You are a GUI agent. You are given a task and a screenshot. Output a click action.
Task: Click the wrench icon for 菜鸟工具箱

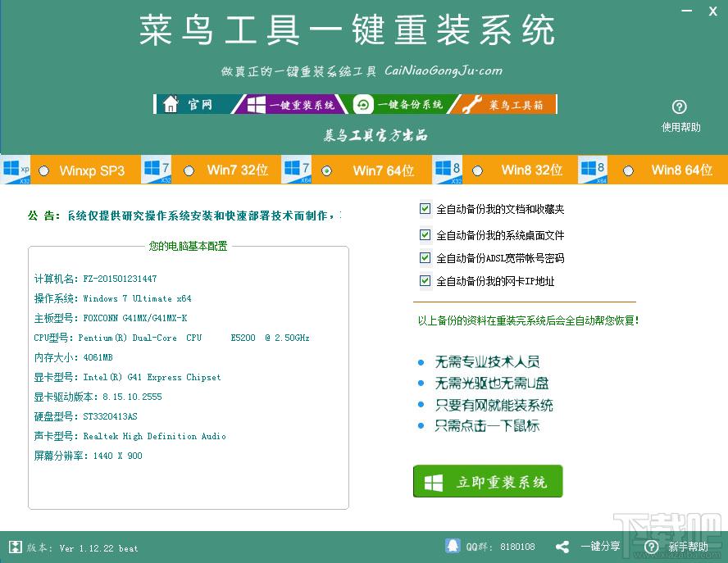click(x=471, y=104)
